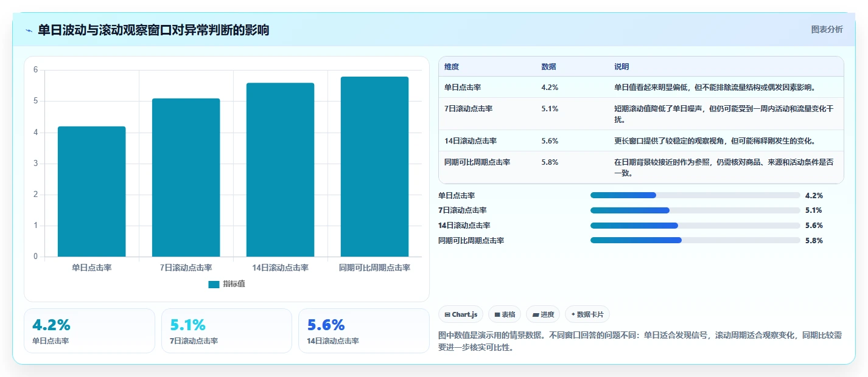Viewport: 868px width, 377px height.
Task: Select the 7日滚动点击率 bar in chart
Action: (x=186, y=178)
